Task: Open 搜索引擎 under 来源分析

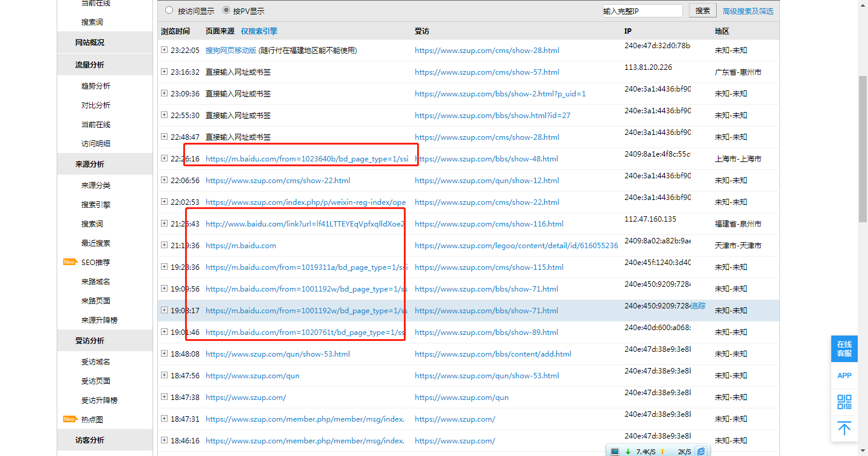Action: coord(96,205)
